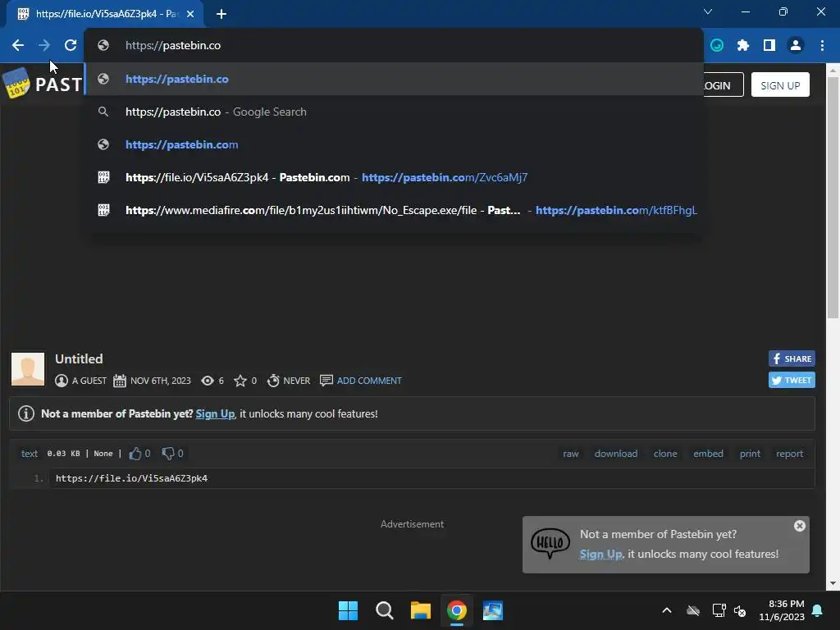The image size is (840, 630).
Task: Open the raw paste view
Action: (x=571, y=454)
